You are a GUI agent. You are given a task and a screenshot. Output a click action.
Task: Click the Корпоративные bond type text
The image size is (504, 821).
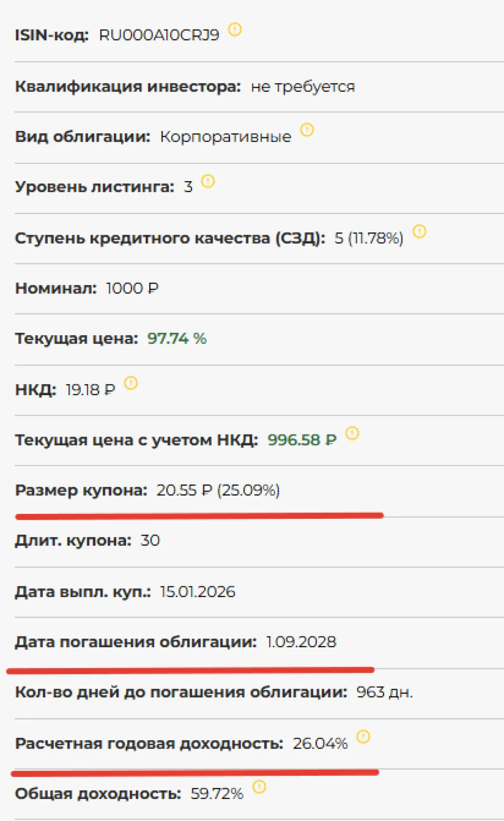coord(225,137)
